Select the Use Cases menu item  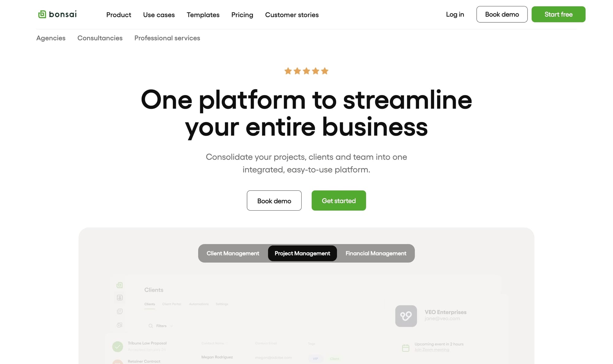coord(159,14)
